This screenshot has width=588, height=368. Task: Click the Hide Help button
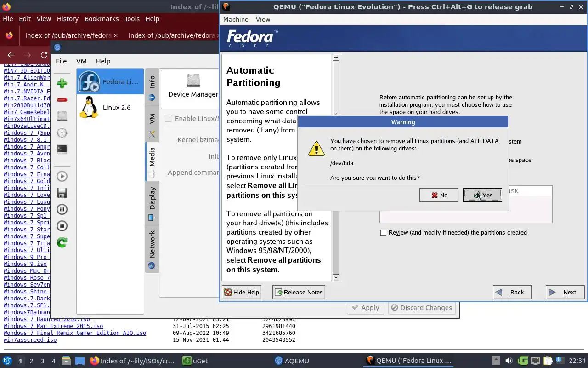coord(242,292)
